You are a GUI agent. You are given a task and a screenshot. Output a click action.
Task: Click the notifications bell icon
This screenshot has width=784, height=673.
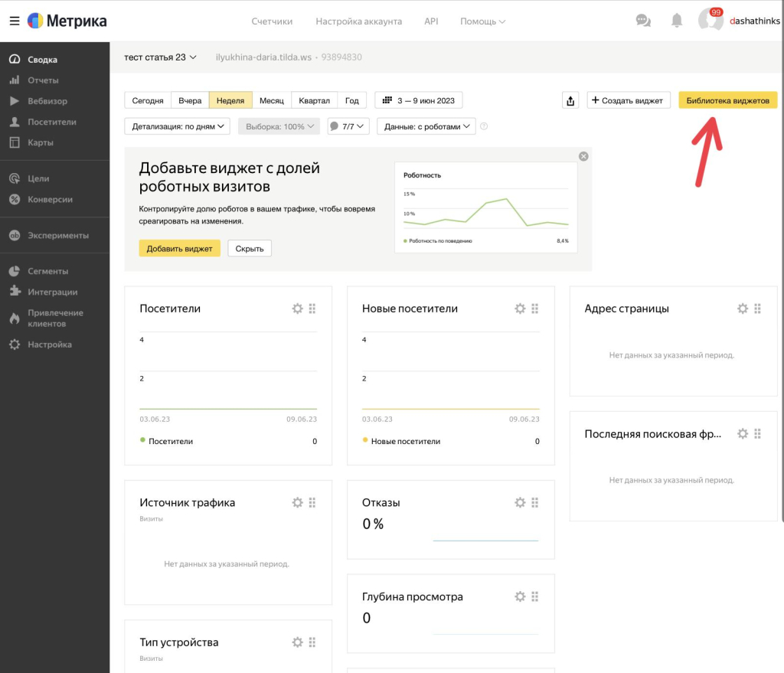(x=677, y=21)
